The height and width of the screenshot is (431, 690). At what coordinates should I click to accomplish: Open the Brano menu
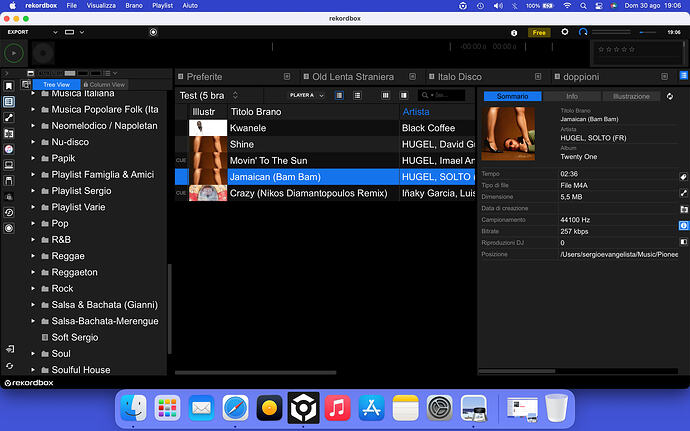click(134, 6)
